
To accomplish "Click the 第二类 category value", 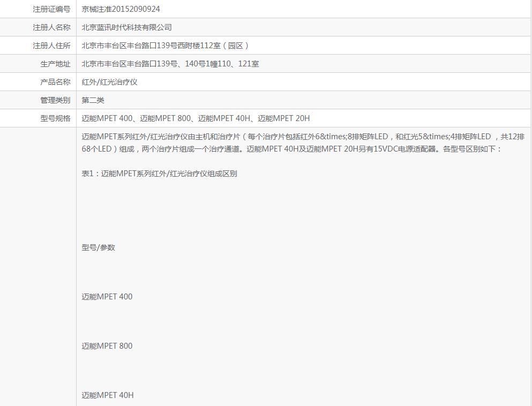I will [x=93, y=100].
